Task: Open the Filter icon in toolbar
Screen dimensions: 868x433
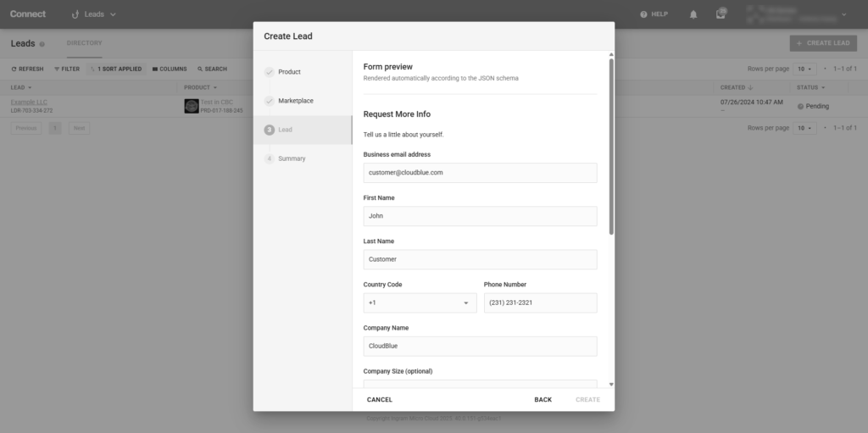Action: click(x=57, y=69)
